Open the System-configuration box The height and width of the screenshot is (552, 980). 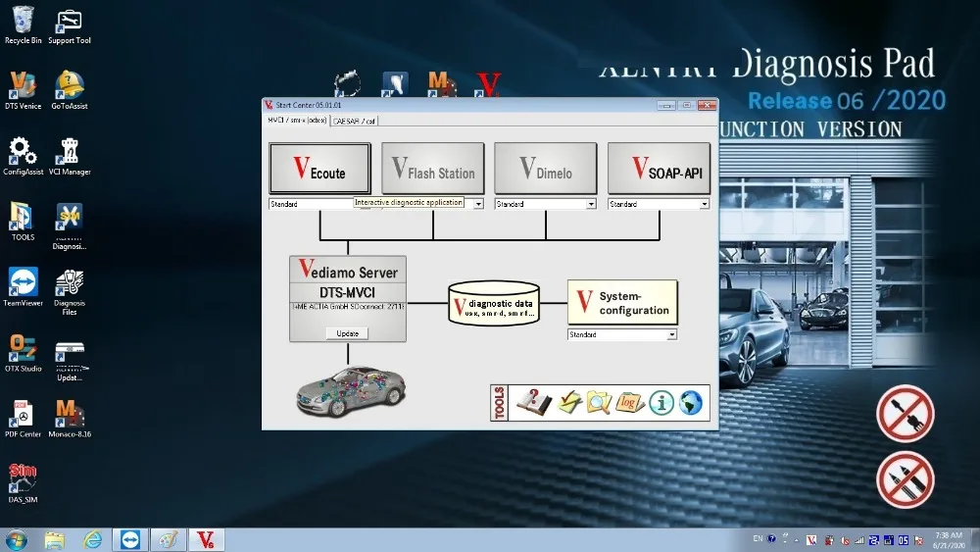pos(622,303)
